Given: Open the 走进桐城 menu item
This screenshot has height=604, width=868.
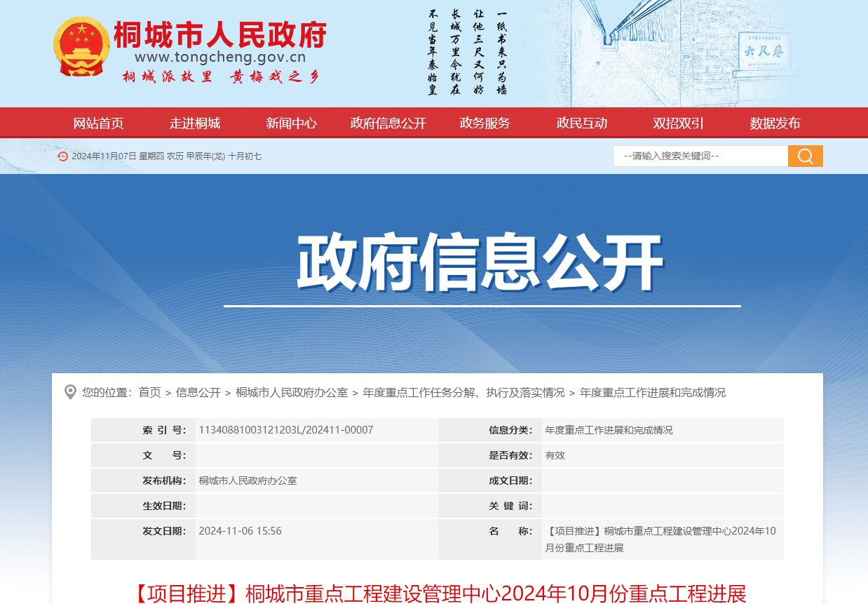Looking at the screenshot, I should [x=195, y=123].
